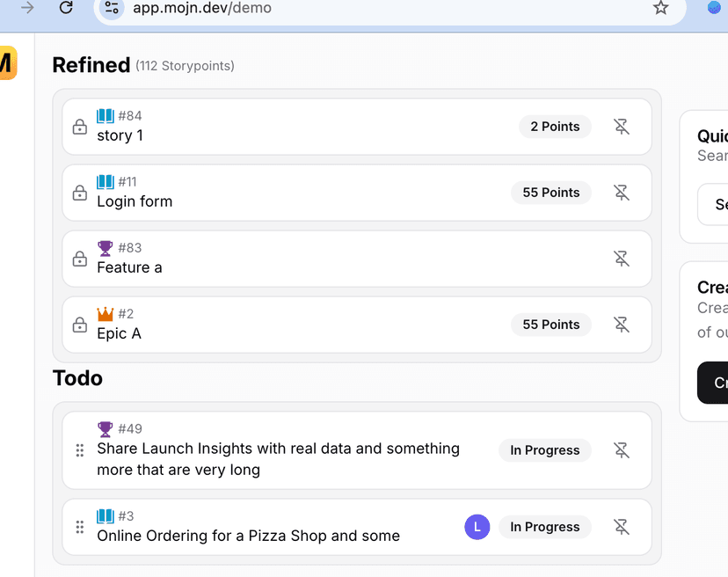Click 55 Points badge on Login form

tap(551, 193)
